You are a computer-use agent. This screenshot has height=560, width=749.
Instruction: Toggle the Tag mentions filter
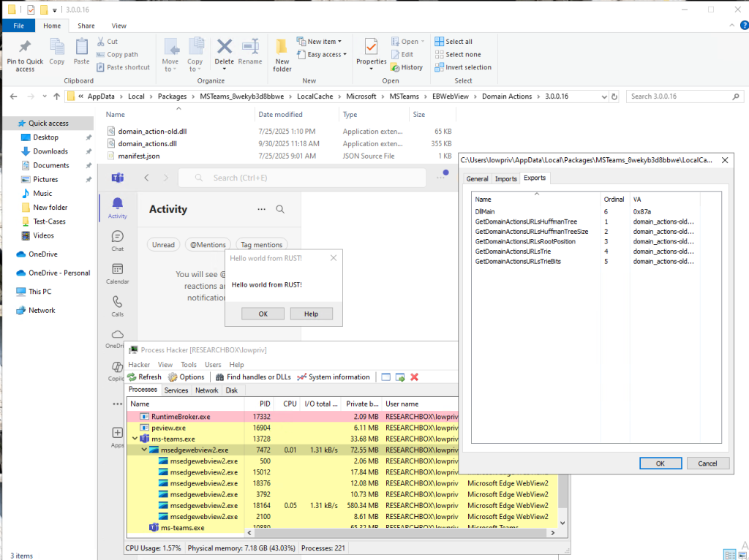(x=261, y=244)
